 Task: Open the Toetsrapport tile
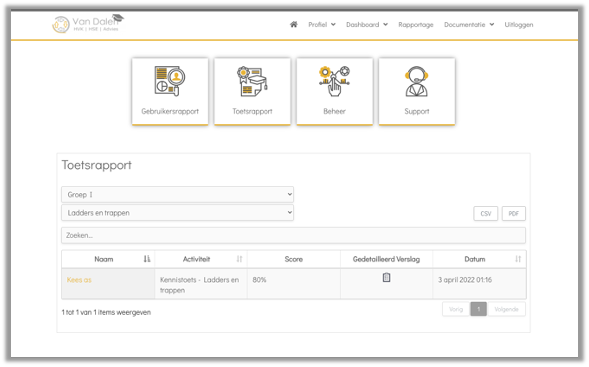pos(252,91)
